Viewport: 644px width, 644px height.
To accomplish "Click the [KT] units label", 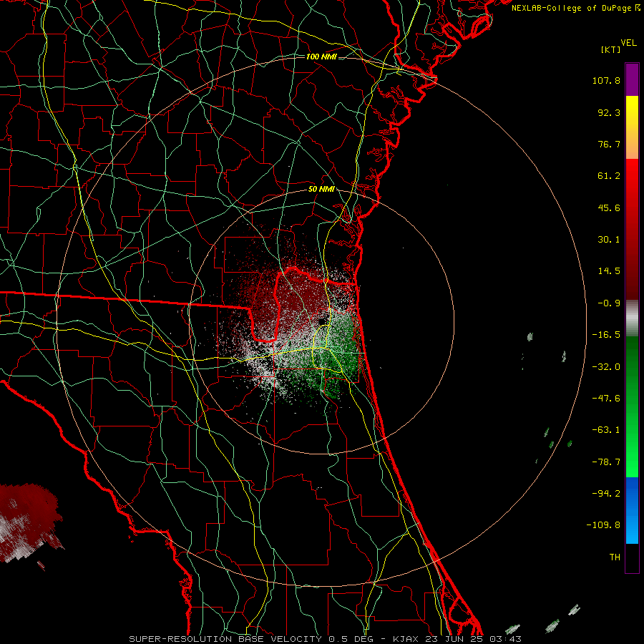I will click(610, 49).
